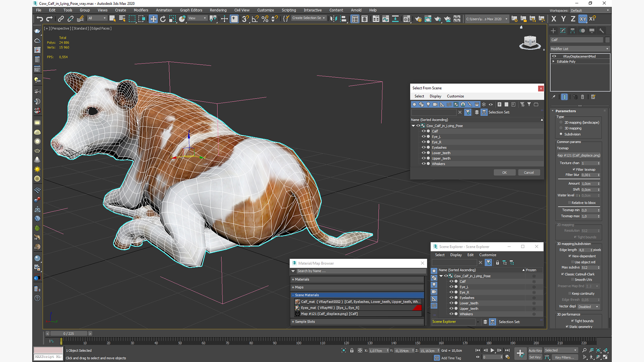This screenshot has height=362, width=644.
Task: Hide Eyelashes in Select From Scene
Action: (x=424, y=147)
